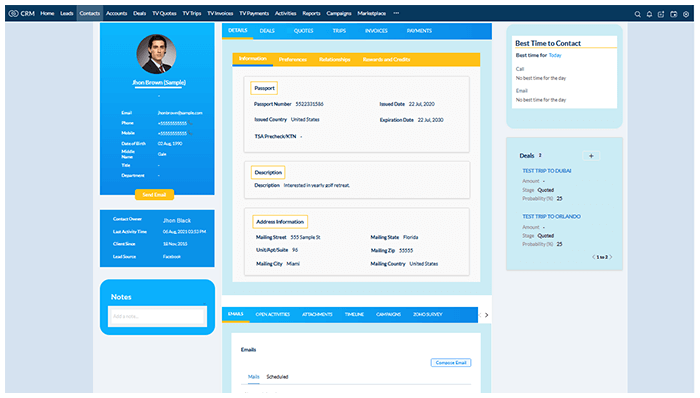Click the Jhon Brown (Sample) name

(x=159, y=83)
